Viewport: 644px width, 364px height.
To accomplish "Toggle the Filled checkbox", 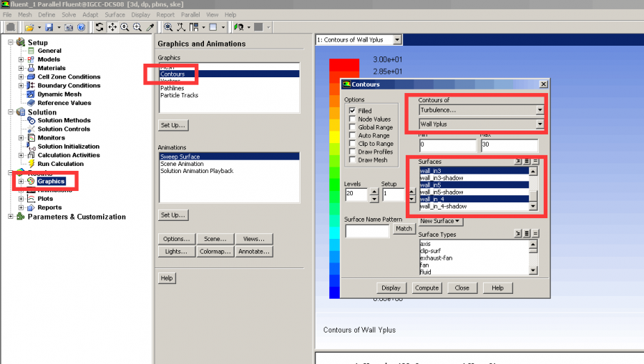I will (352, 111).
